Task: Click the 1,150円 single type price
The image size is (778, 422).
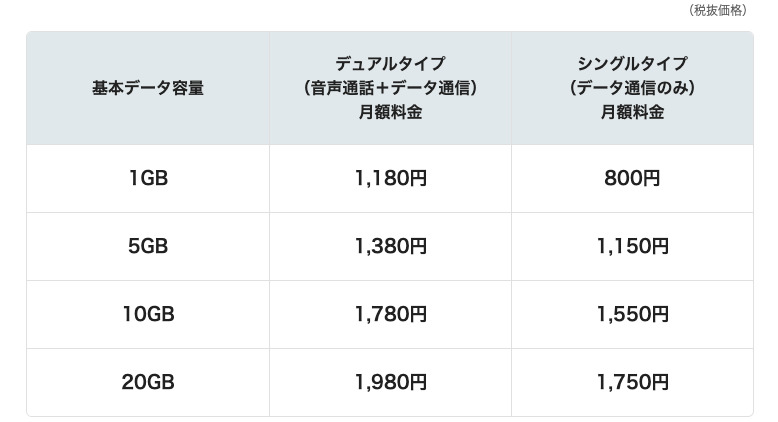Action: (x=632, y=246)
